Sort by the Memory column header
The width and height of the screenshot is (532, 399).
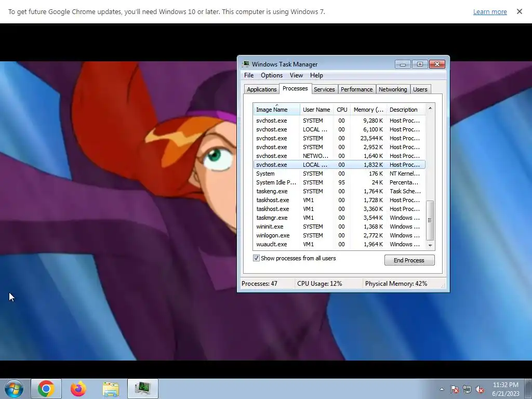368,110
